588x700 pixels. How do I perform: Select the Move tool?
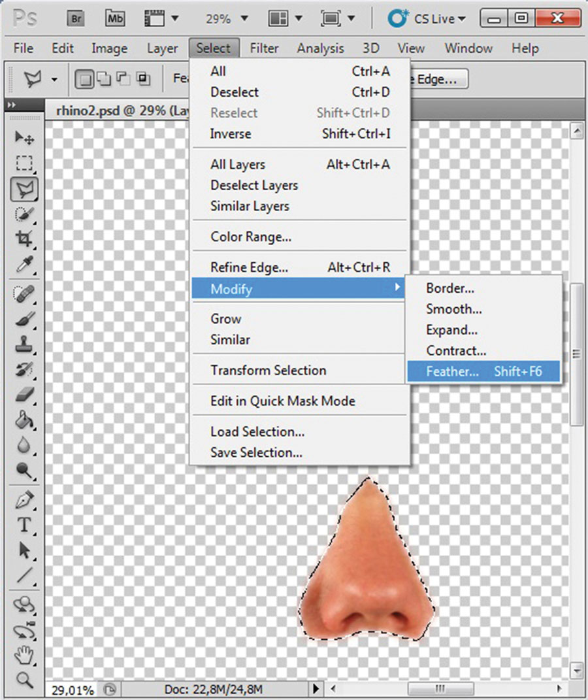coord(24,137)
